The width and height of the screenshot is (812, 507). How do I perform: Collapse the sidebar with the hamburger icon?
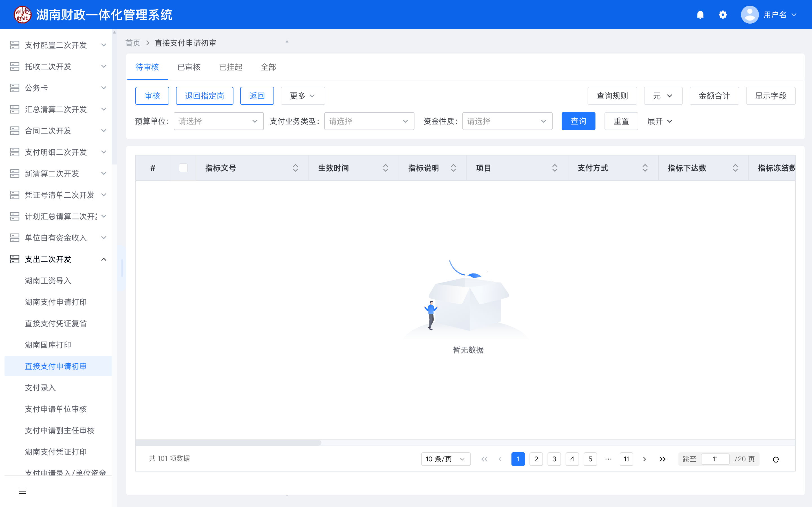pyautogui.click(x=23, y=491)
